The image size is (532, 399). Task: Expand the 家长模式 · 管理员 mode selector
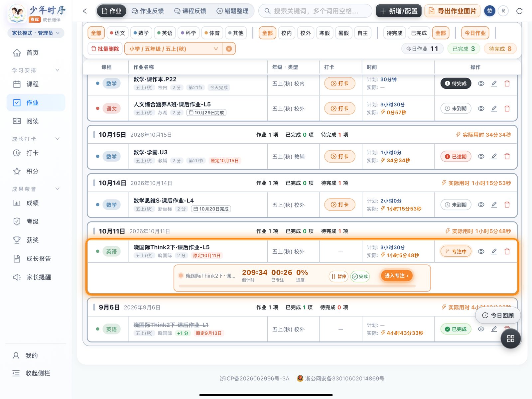point(36,33)
